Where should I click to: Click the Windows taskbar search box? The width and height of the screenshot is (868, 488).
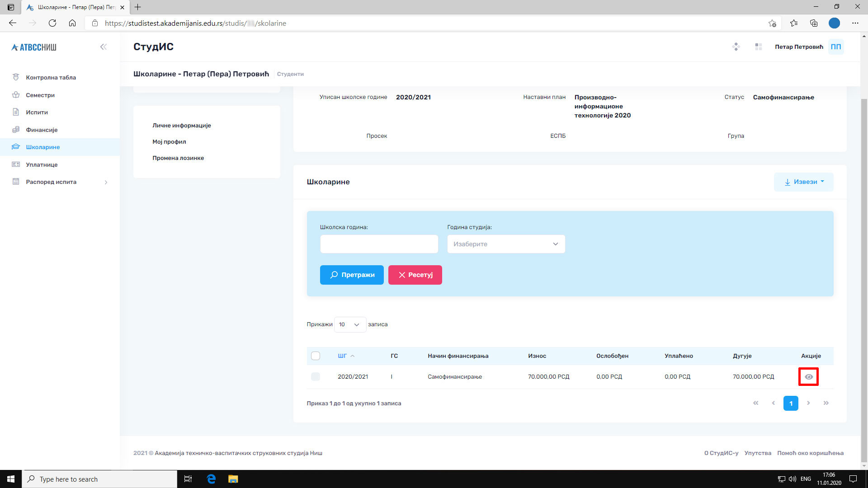pyautogui.click(x=99, y=479)
